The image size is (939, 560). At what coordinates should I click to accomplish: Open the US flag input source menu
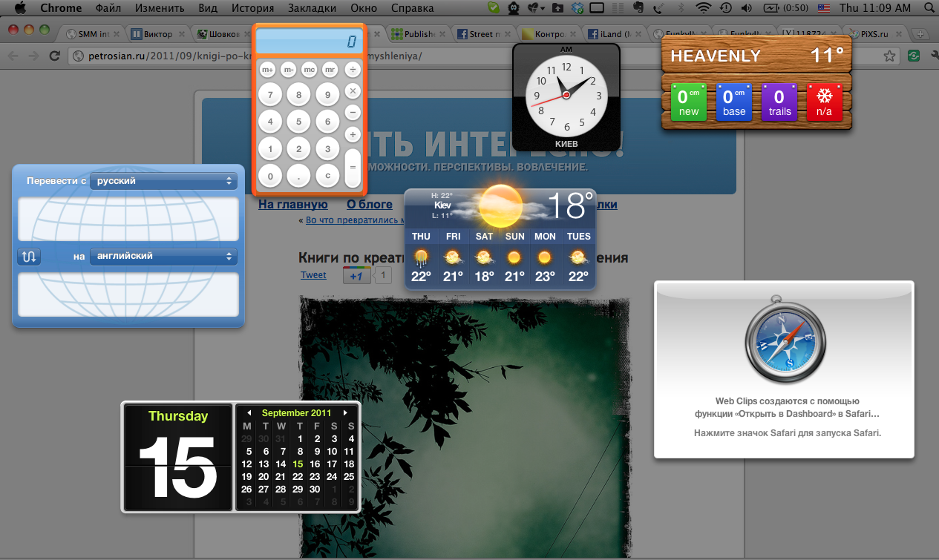tap(823, 8)
